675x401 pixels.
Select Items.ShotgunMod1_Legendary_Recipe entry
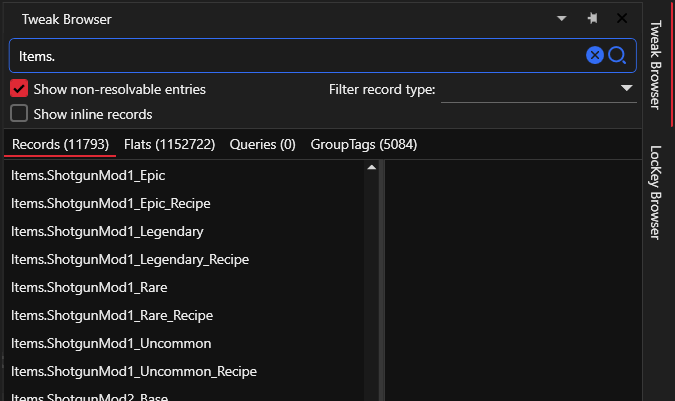coord(130,259)
